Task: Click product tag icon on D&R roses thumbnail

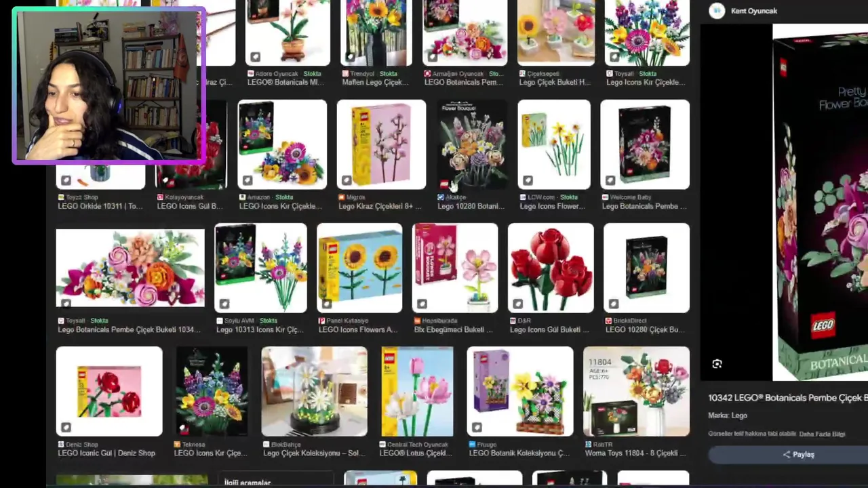Action: tap(518, 304)
